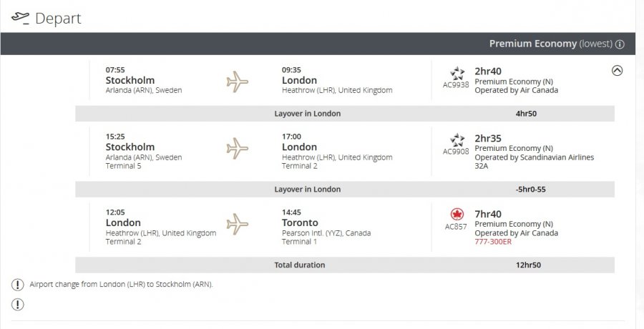Click the Air Canada maple leaf logo
Viewport: 644px width, 329px height.
pos(457,215)
